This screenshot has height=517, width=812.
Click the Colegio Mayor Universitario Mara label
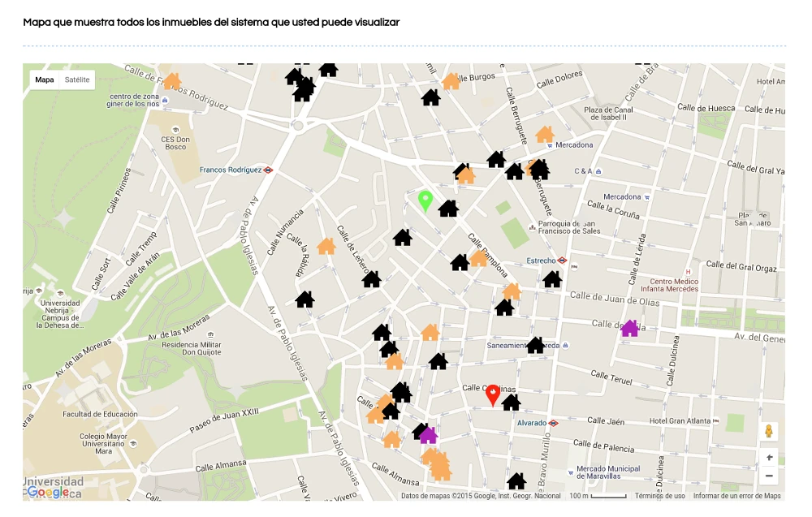(103, 443)
